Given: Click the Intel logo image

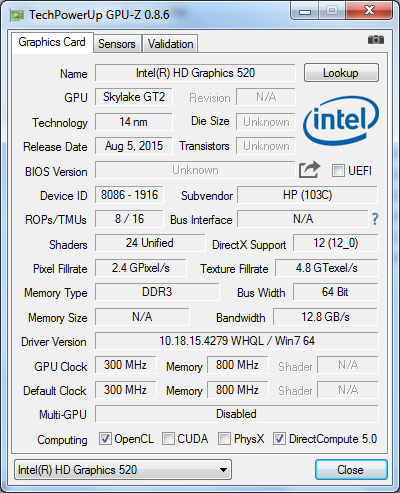Looking at the screenshot, I should point(341,121).
